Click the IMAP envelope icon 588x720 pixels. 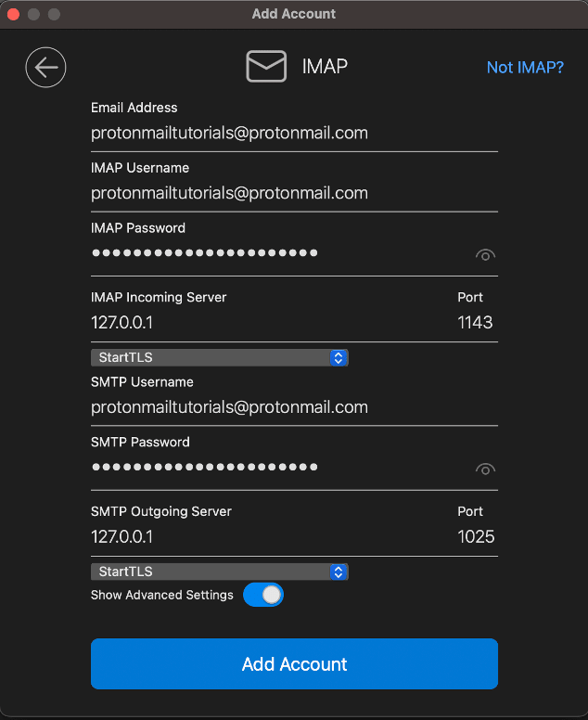(266, 67)
